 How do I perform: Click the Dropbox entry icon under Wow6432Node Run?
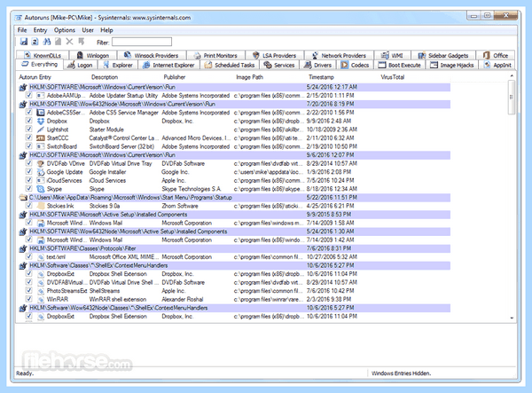(x=41, y=121)
